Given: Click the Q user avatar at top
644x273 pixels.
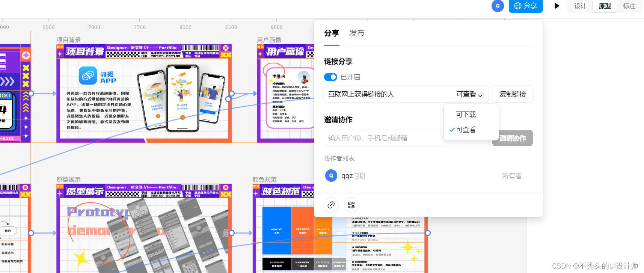Looking at the screenshot, I should point(498,6).
